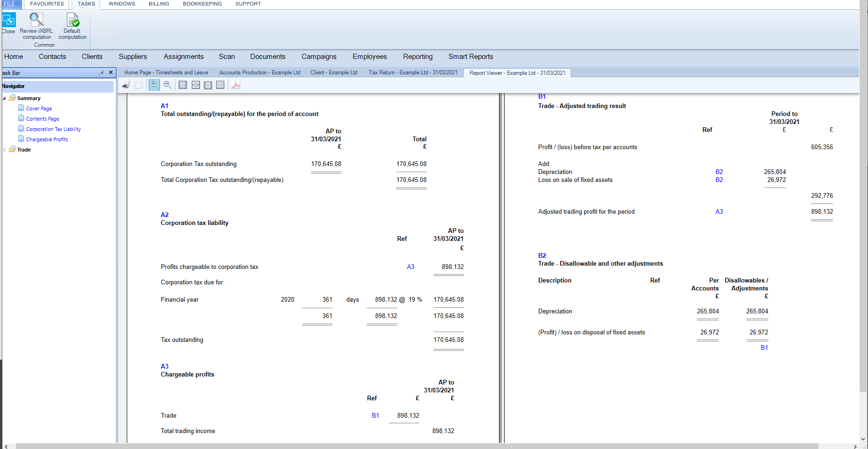Collapse the Summary tree node

pos(5,98)
